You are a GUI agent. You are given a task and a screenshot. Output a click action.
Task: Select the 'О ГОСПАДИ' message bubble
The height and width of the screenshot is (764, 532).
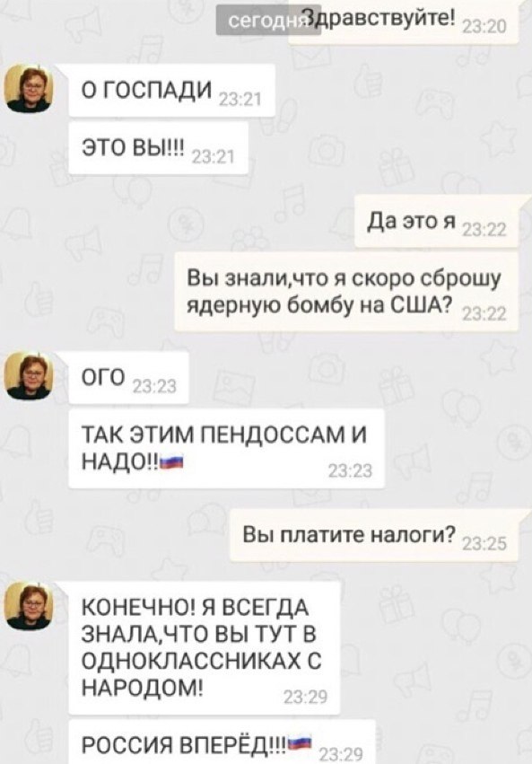172,91
